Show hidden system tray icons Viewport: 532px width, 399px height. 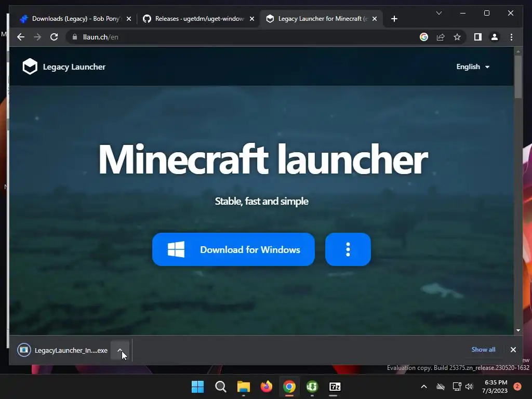coord(424,387)
